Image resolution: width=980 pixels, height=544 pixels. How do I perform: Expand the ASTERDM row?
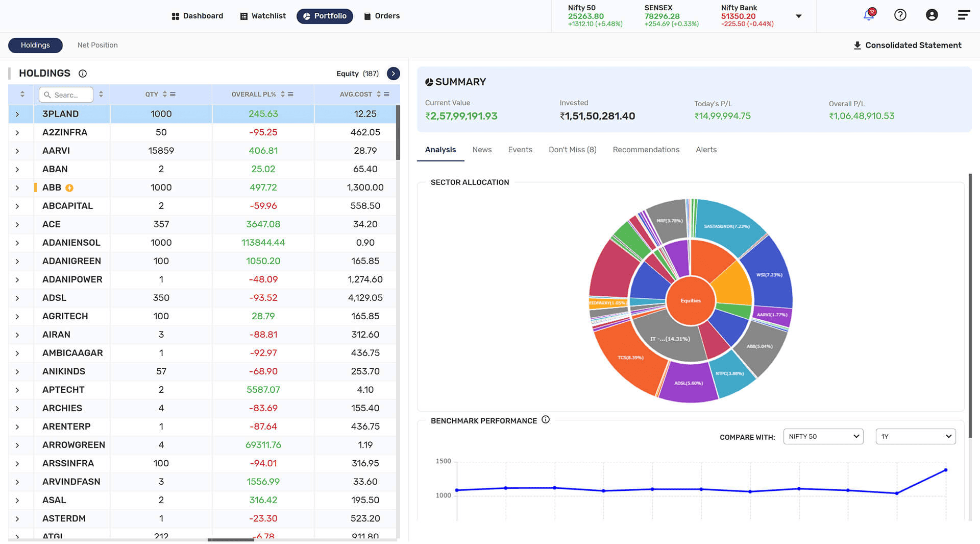point(17,519)
